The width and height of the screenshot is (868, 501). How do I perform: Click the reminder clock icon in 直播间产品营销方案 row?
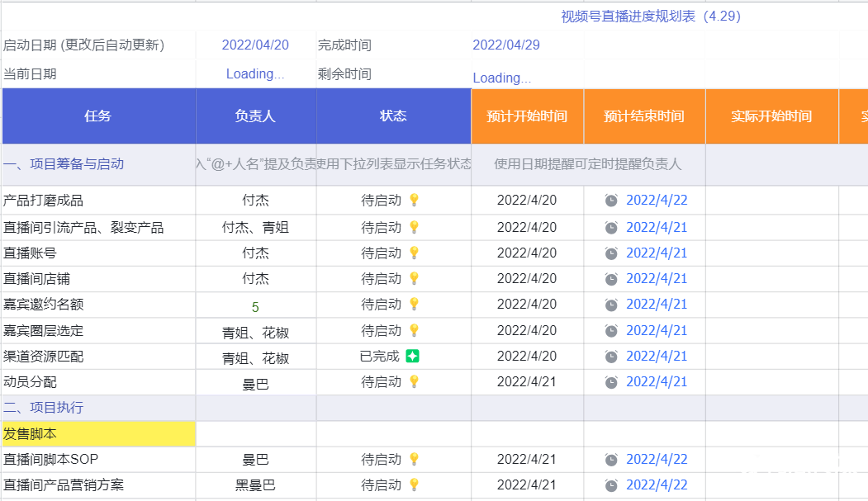(611, 485)
